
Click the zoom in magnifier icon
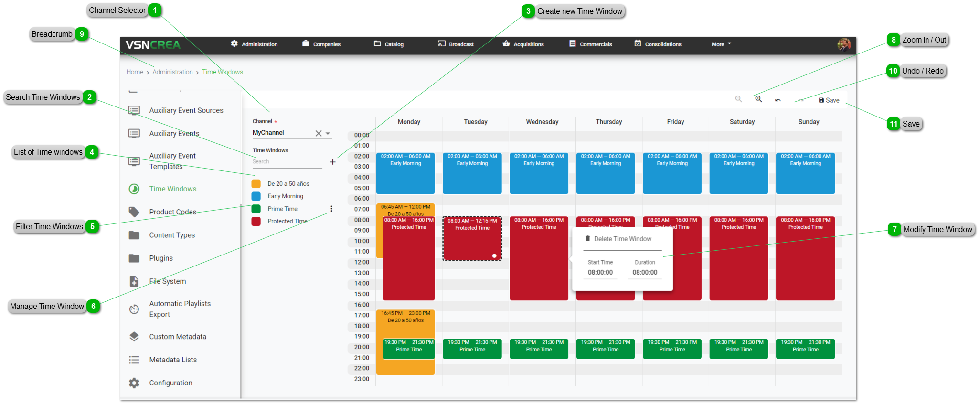758,99
